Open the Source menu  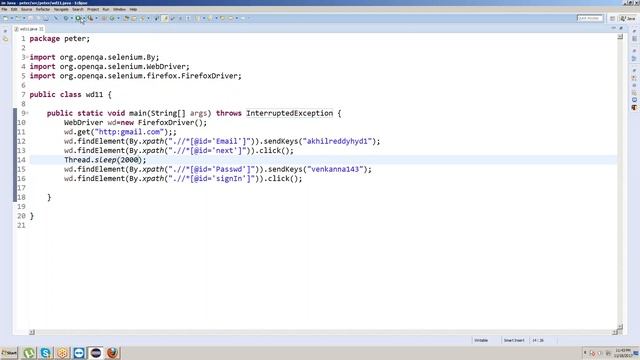[27, 9]
